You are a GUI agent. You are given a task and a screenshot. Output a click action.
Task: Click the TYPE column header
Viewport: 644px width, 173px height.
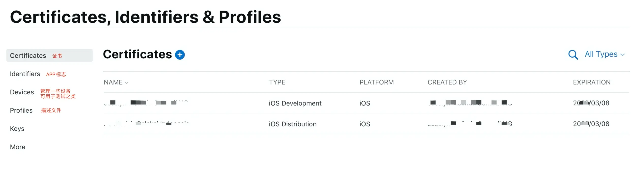coord(277,82)
